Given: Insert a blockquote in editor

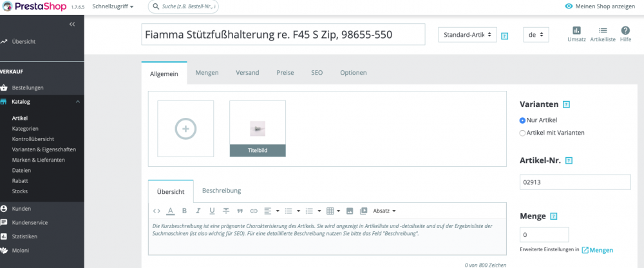Looking at the screenshot, I should [240, 211].
